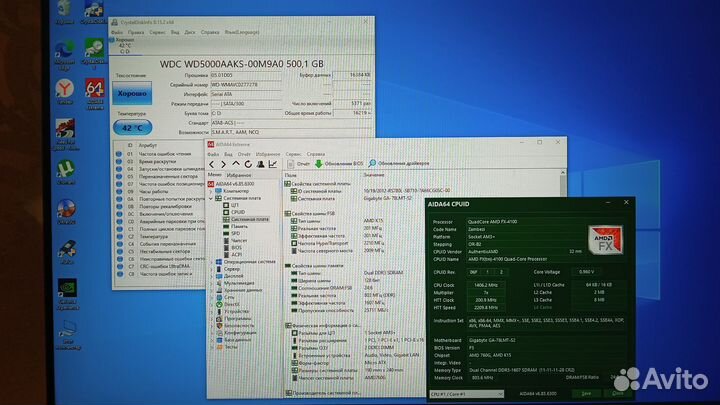Expand the Сервер tree node
The image size is (720, 405).
[211, 269]
